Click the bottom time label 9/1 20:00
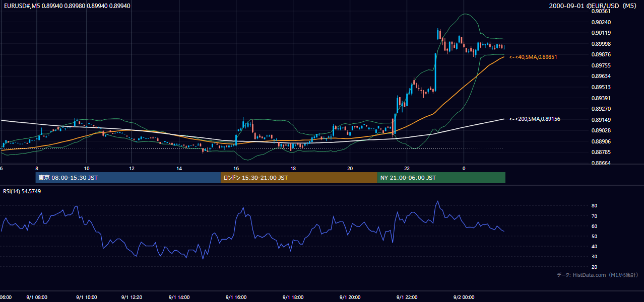644x302 pixels. pyautogui.click(x=350, y=297)
